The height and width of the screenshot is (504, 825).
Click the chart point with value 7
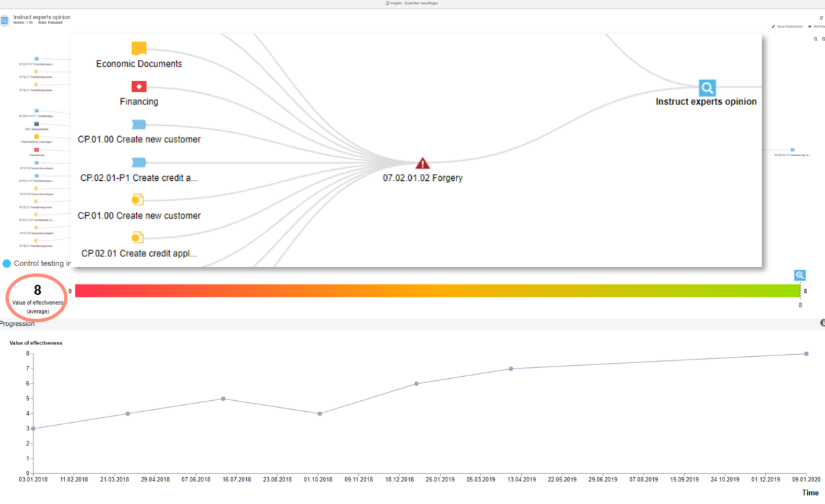pos(511,369)
